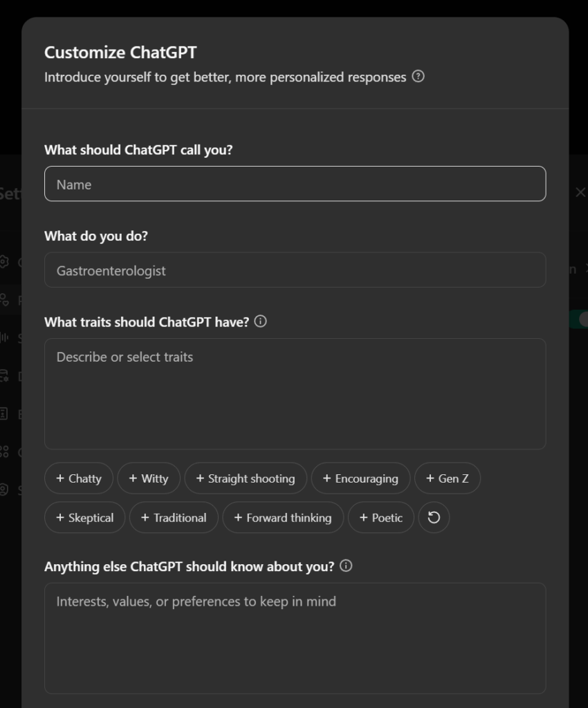The width and height of the screenshot is (588, 708).
Task: Focus the Name input field
Action: click(x=295, y=184)
